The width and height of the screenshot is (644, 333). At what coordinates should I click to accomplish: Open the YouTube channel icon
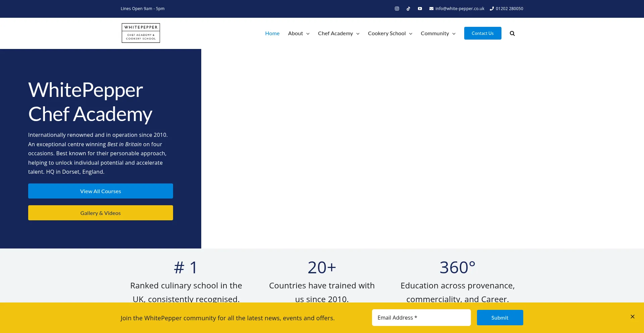click(420, 9)
